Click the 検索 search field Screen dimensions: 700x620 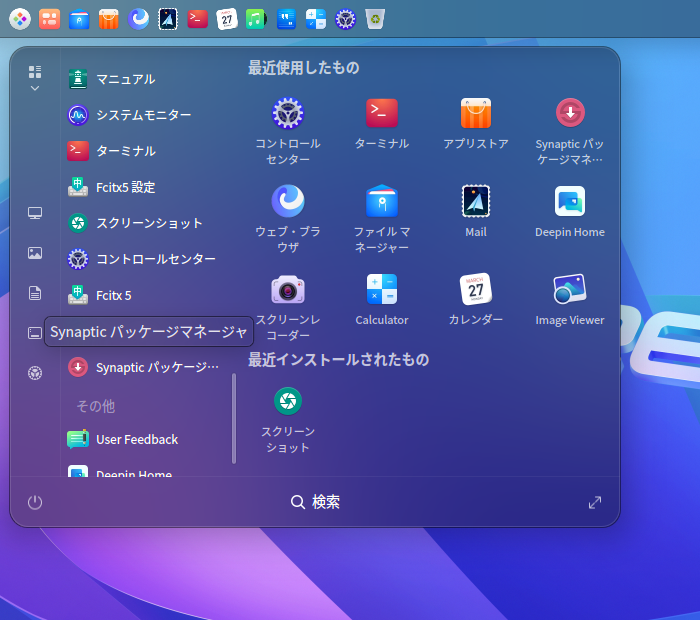pos(315,502)
